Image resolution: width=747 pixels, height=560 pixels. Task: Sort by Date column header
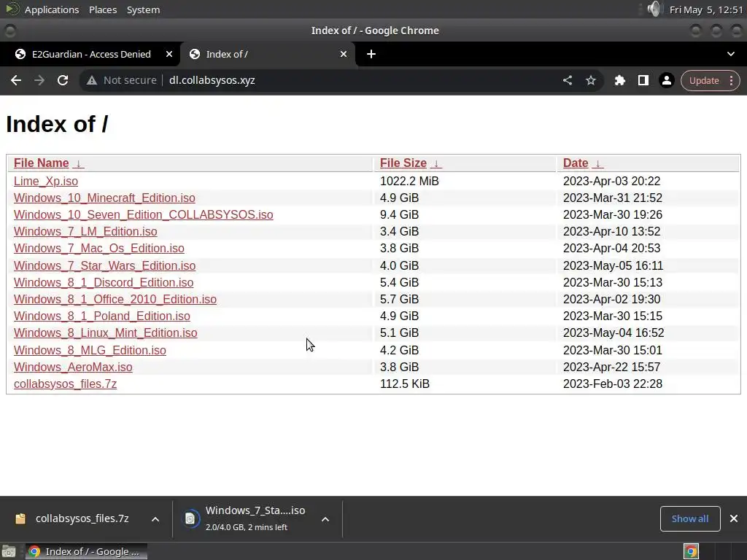coord(576,163)
